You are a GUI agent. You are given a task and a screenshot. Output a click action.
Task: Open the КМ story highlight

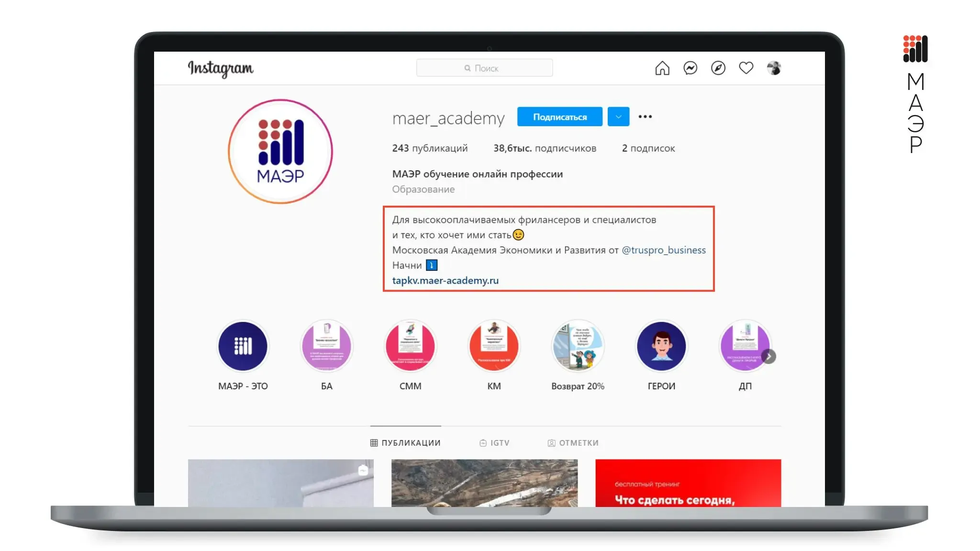pos(494,346)
